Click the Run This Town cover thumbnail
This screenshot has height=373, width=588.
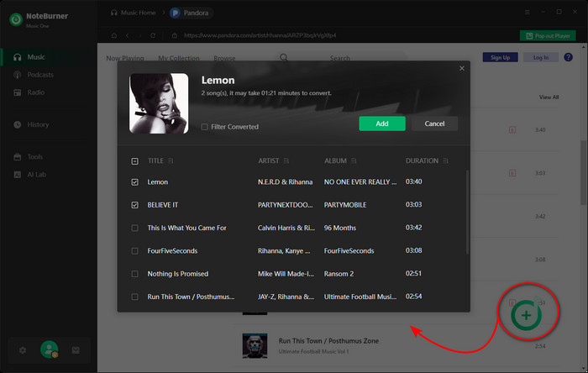[x=255, y=345]
